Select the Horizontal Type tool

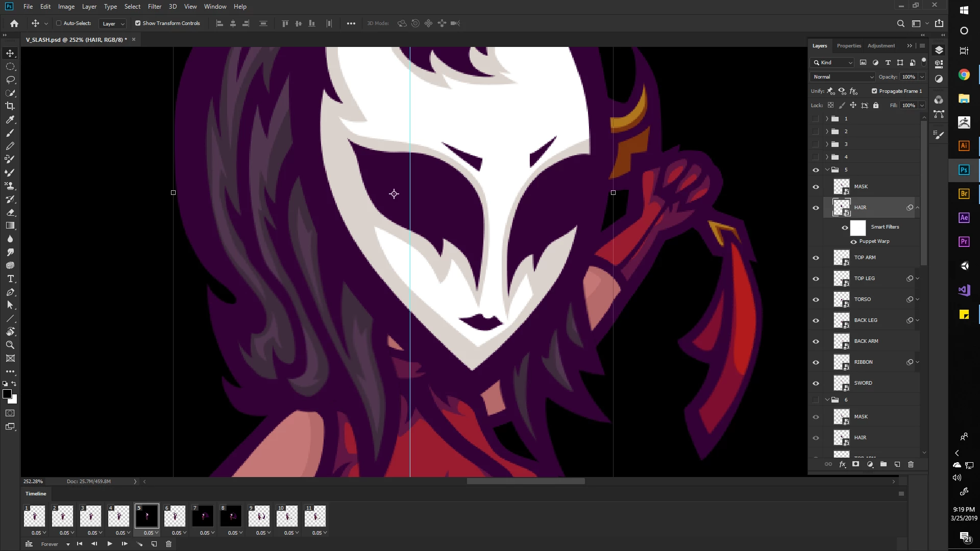point(10,279)
